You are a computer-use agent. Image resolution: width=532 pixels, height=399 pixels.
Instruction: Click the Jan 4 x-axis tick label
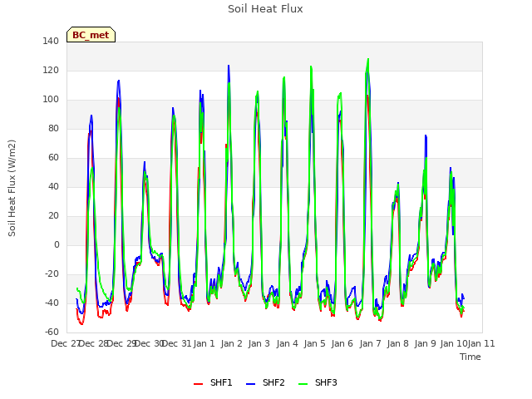coord(287,343)
